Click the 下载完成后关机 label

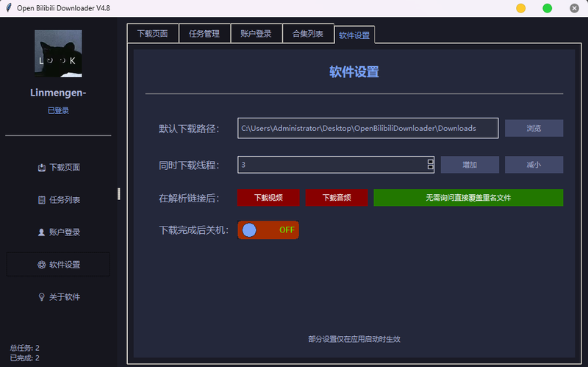pyautogui.click(x=194, y=230)
